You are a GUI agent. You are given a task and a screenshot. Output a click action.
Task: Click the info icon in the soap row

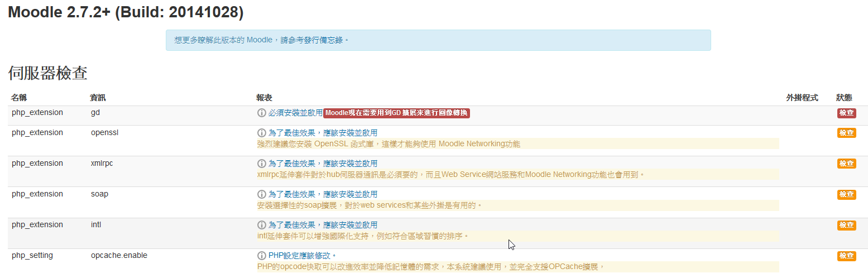(x=261, y=194)
